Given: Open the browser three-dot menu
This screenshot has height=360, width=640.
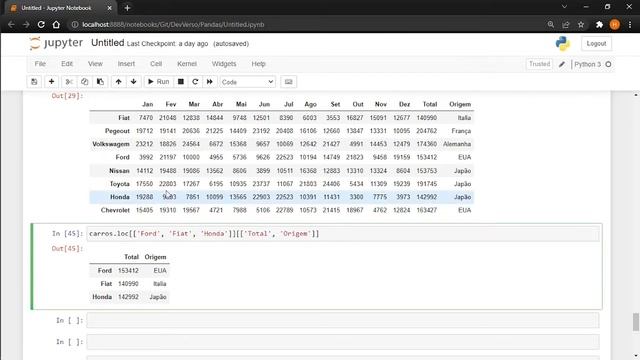Looking at the screenshot, I should 630,24.
